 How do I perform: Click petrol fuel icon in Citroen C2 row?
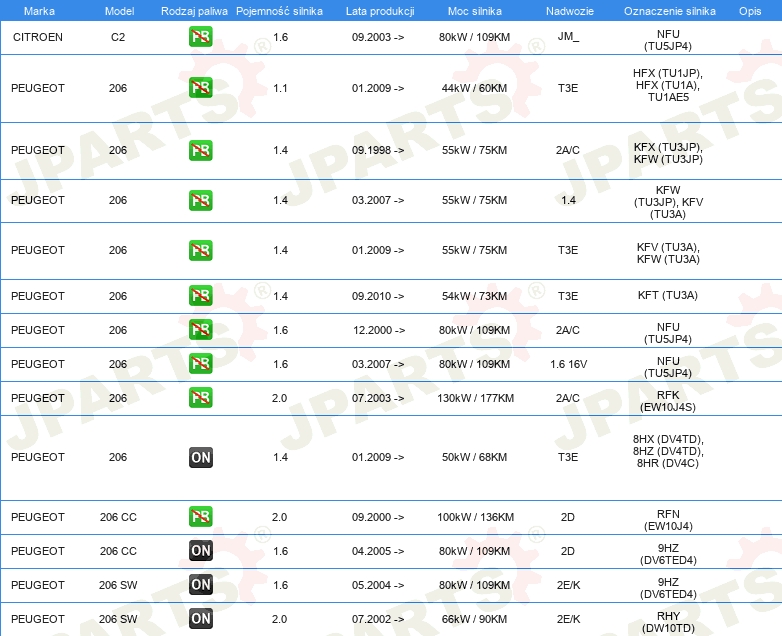pyautogui.click(x=200, y=36)
